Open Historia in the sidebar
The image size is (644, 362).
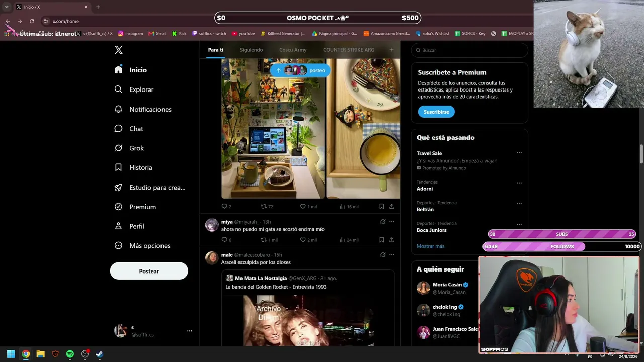133,167
